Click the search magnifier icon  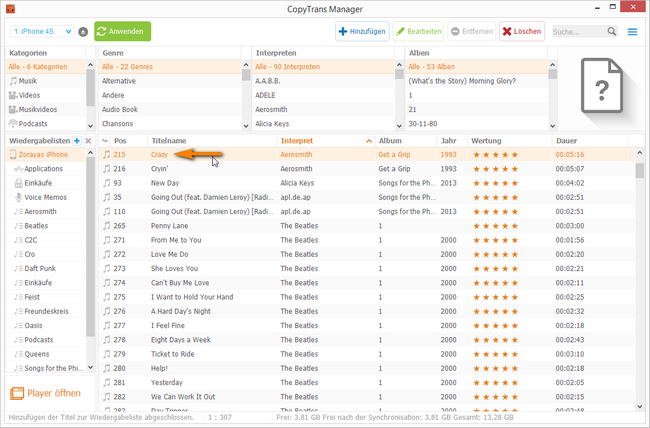click(x=612, y=32)
